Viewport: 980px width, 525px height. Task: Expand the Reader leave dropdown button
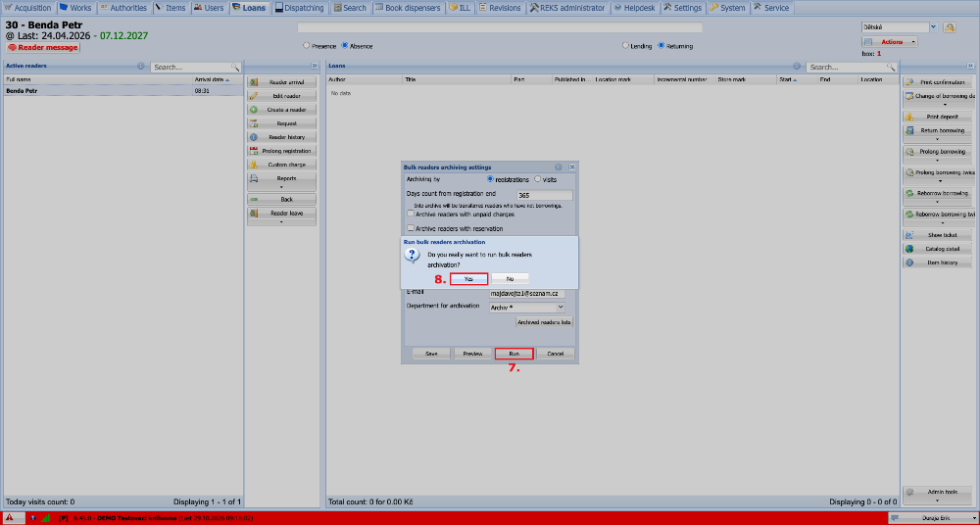click(x=281, y=216)
